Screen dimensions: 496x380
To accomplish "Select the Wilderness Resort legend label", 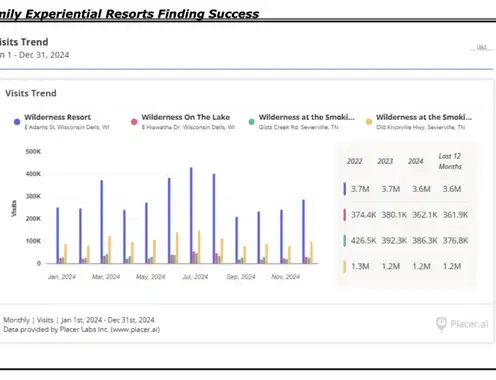I will coord(57,117).
